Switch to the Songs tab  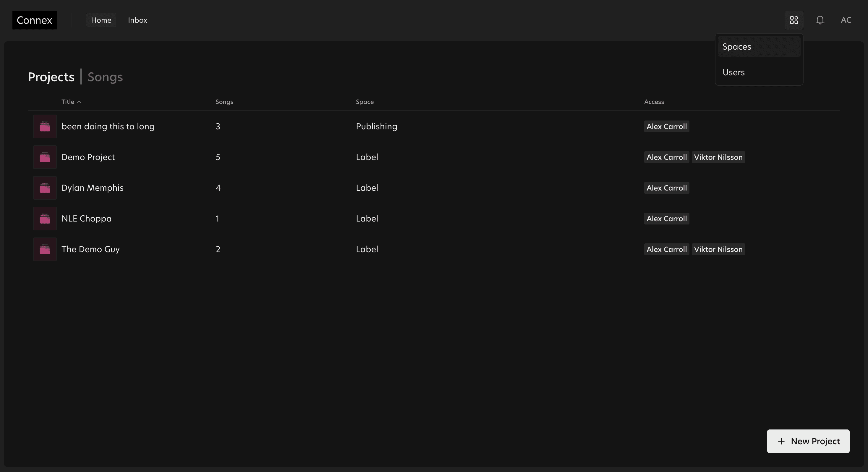point(105,77)
